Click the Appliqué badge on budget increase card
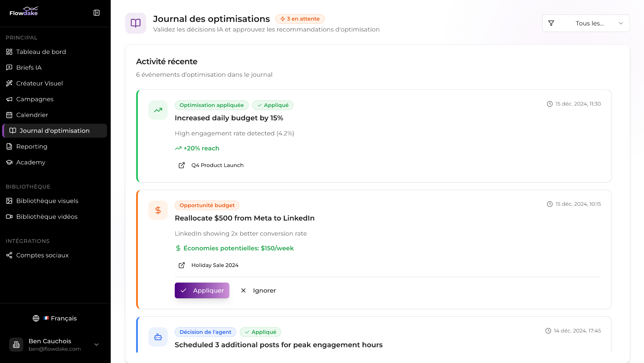The width and height of the screenshot is (644, 363). [273, 105]
